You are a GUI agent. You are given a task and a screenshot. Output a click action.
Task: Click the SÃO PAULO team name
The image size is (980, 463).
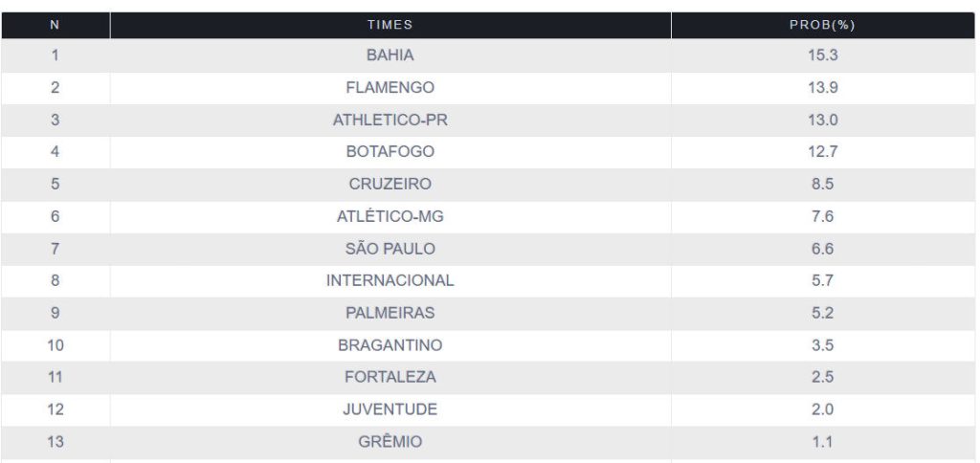click(x=390, y=249)
